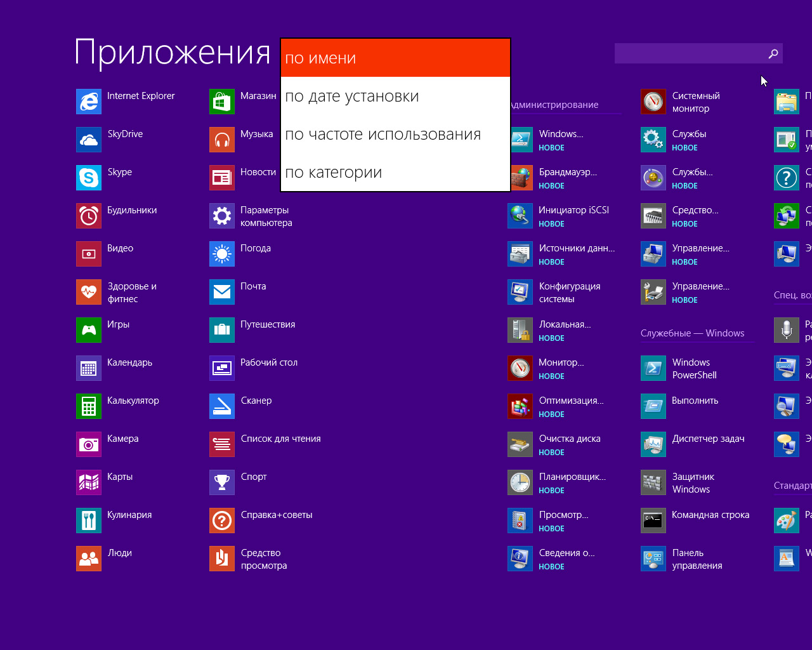Screen dimensions: 812x650
Task: Open Будильники alarm clock icon
Action: tap(89, 216)
